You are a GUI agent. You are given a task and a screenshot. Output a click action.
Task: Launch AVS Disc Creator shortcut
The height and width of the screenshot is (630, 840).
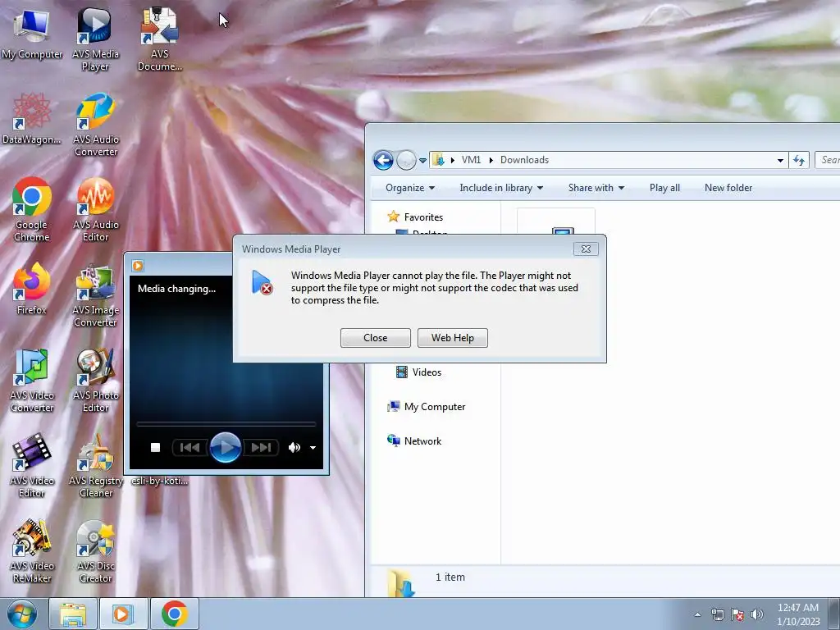click(95, 550)
